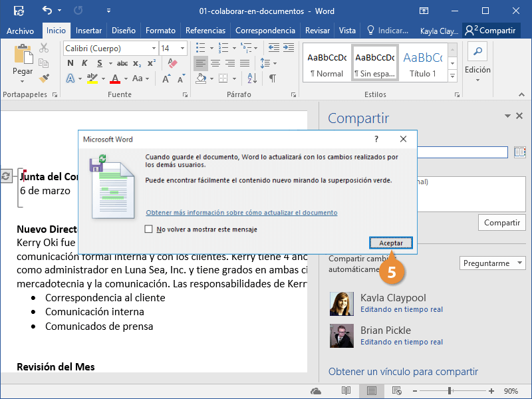Image resolution: width=532 pixels, height=399 pixels.
Task: Toggle italic formatting K button
Action: (x=84, y=63)
